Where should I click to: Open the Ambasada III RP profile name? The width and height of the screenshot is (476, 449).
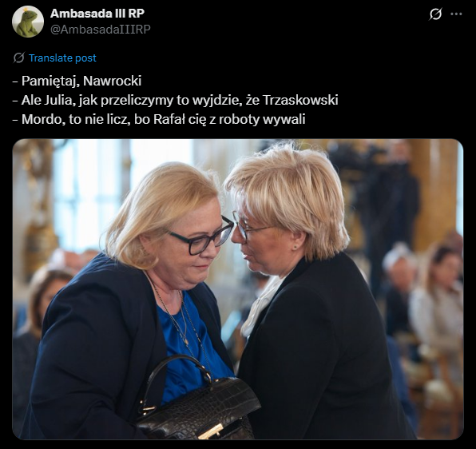pyautogui.click(x=97, y=14)
